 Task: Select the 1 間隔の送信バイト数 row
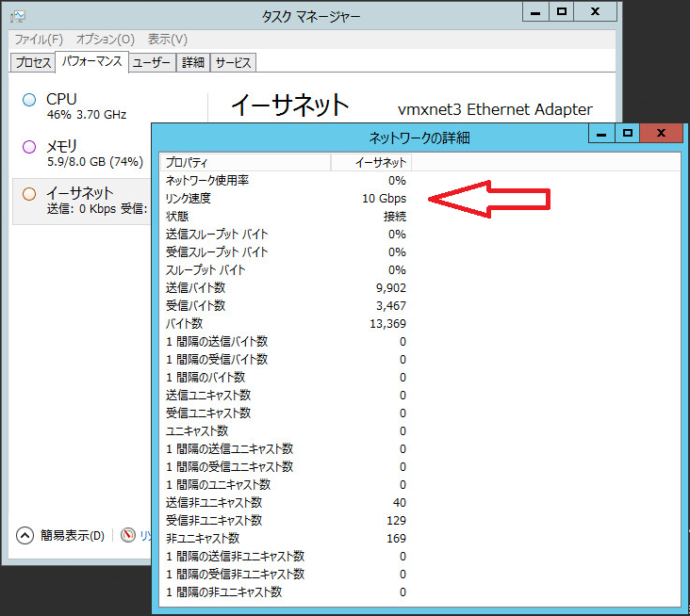(286, 342)
